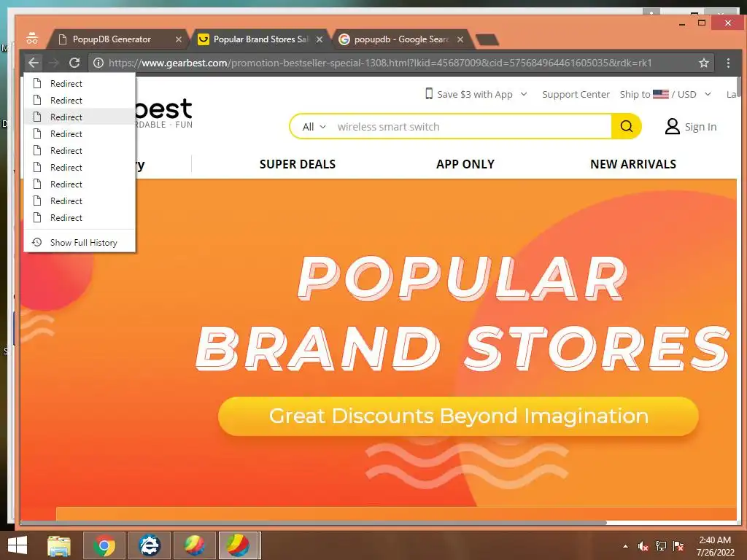Click the Action Center flag tray icon
The image size is (747, 560).
[678, 546]
